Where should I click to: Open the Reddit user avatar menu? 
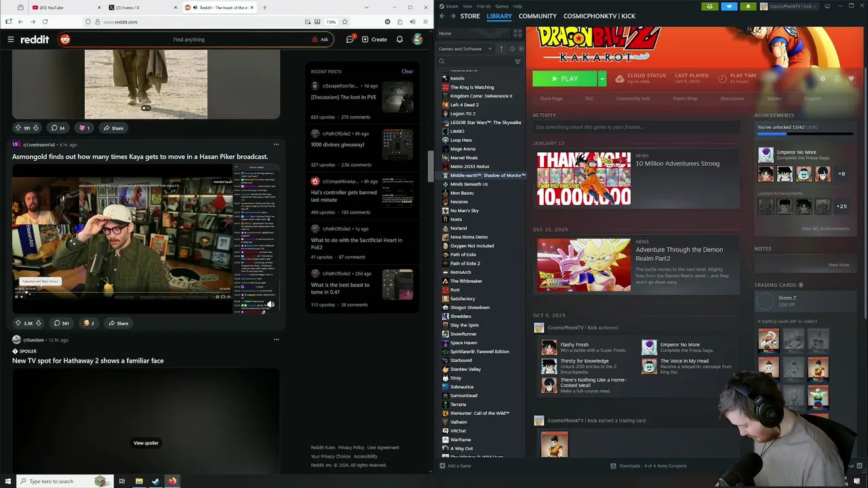(418, 39)
